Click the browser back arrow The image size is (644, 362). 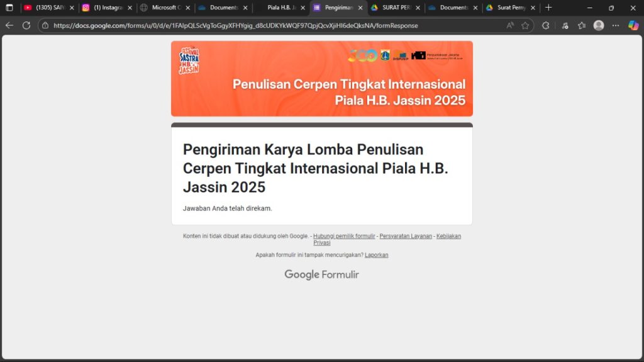(9, 26)
